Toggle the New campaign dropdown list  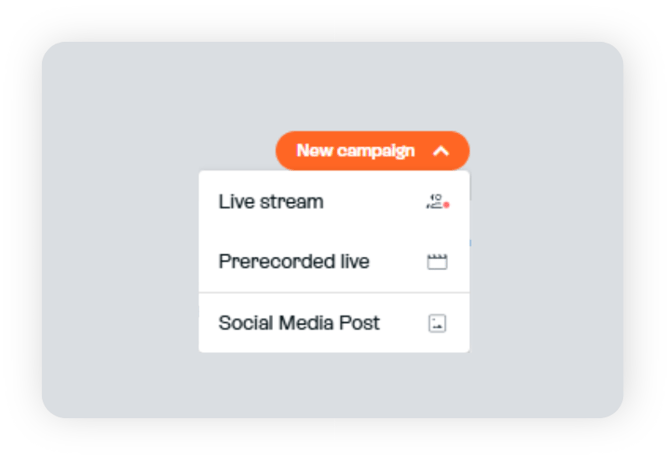click(442, 151)
